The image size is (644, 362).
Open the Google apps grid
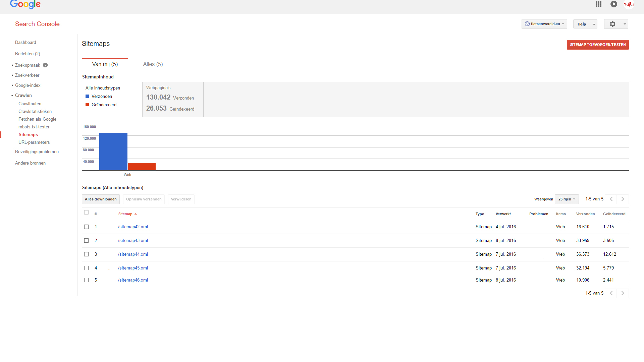click(x=599, y=4)
